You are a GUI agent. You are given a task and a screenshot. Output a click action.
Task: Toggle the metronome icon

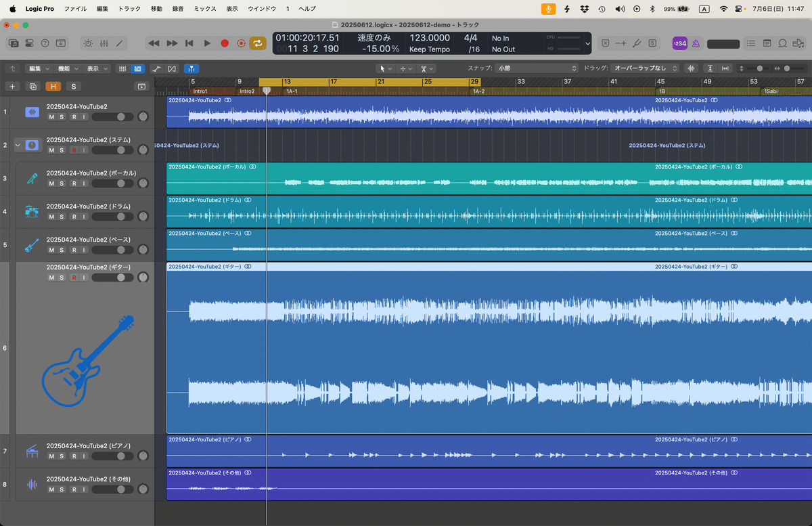(695, 43)
